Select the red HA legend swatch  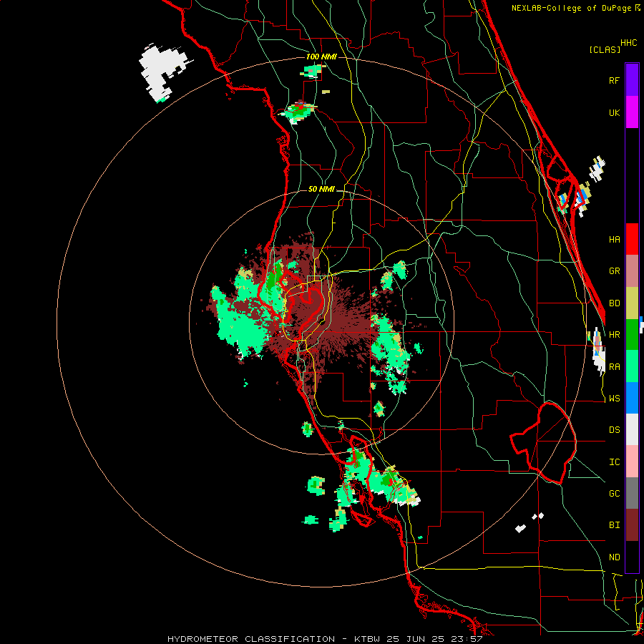point(632,239)
